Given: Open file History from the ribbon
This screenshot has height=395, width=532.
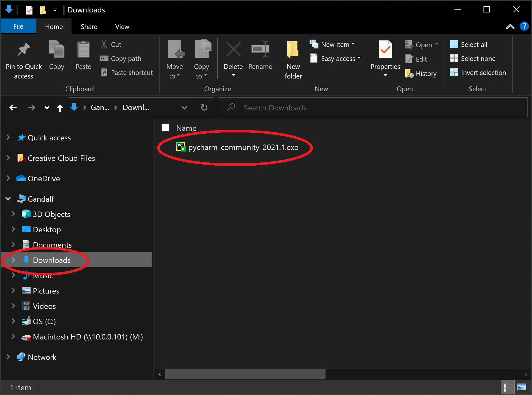Looking at the screenshot, I should coord(421,73).
